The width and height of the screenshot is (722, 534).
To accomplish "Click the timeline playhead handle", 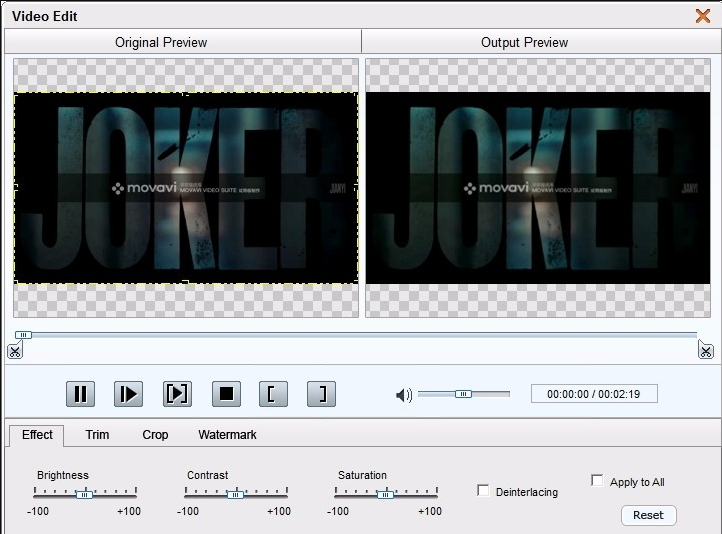I will (x=23, y=335).
